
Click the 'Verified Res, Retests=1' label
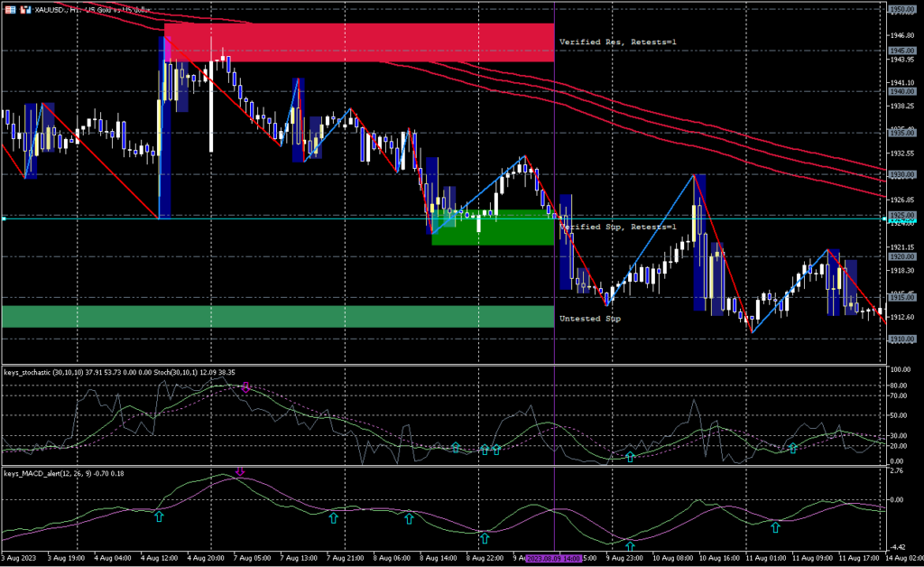point(617,42)
